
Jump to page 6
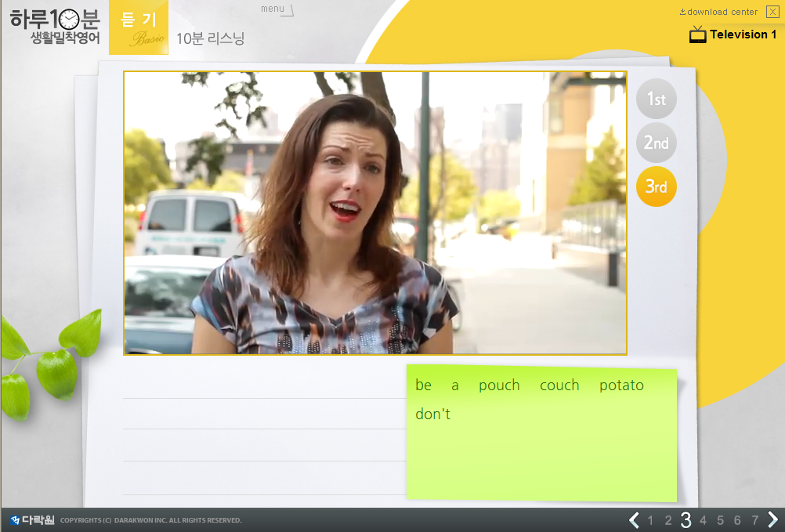737,520
